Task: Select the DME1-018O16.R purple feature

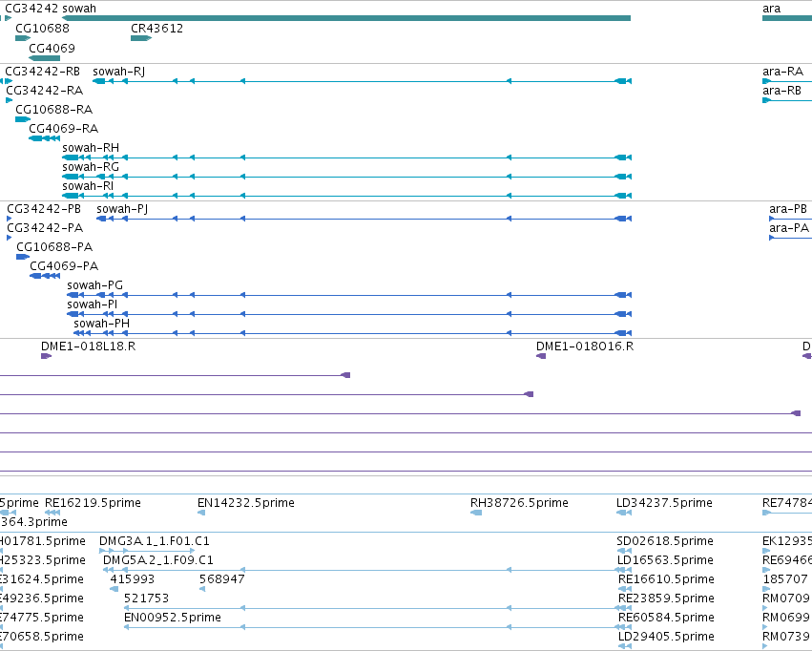Action: [541, 356]
